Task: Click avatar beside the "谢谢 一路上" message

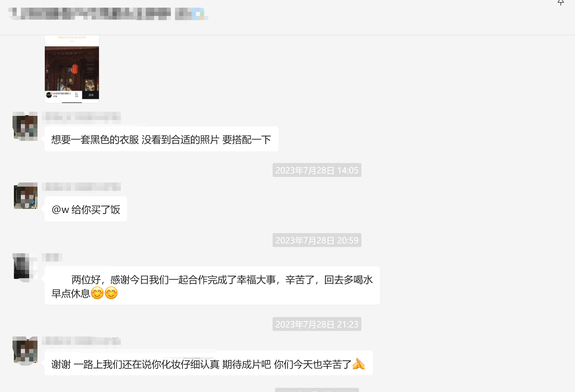Action: [x=25, y=350]
